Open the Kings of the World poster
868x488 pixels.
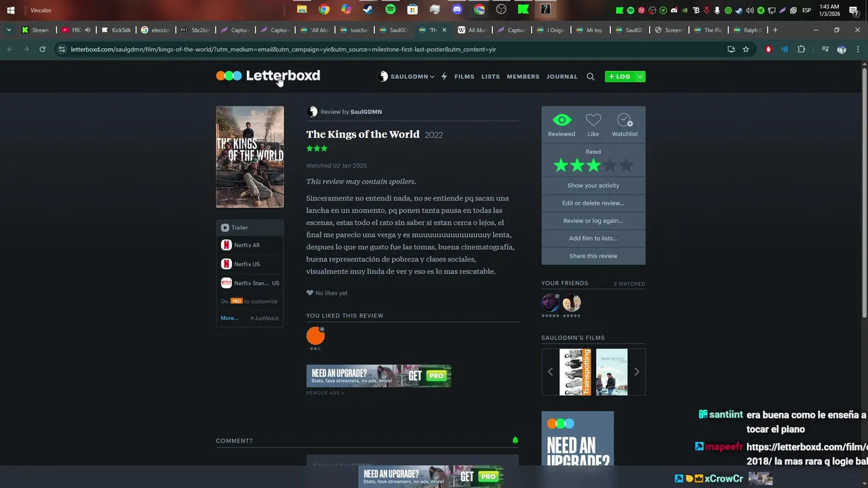pos(250,157)
